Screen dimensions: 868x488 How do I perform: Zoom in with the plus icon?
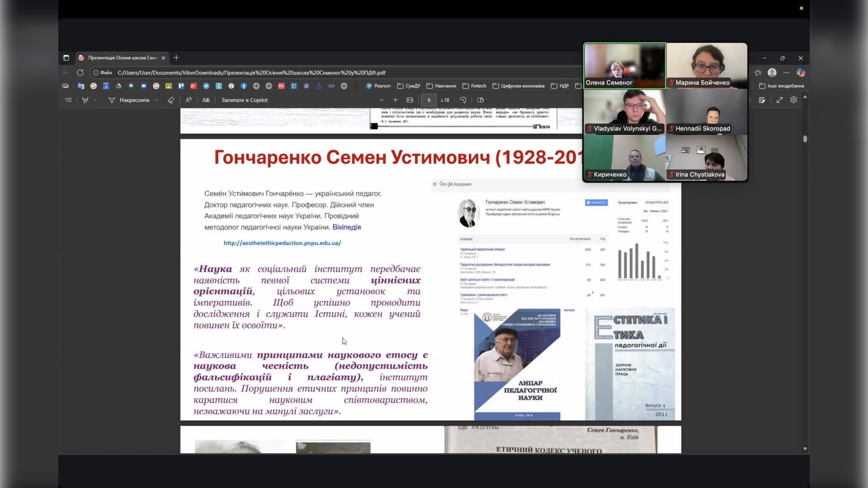point(396,100)
